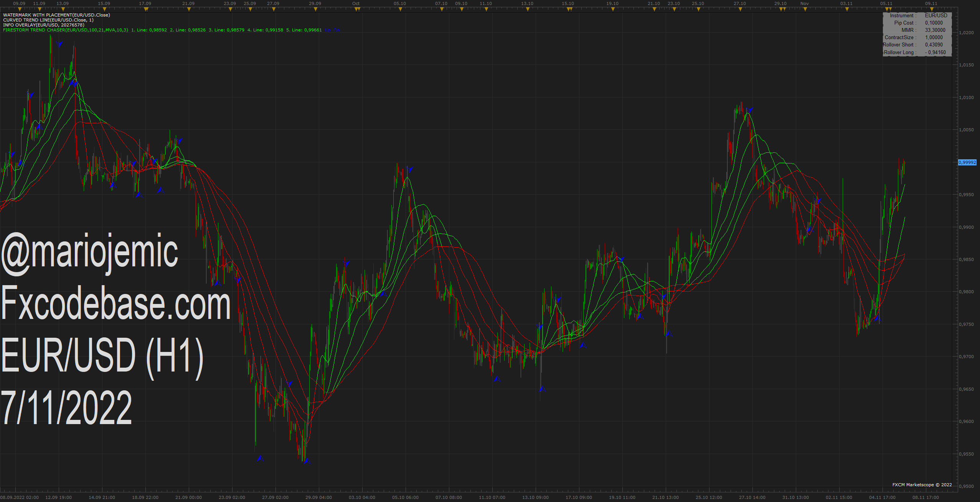Click the 0,9550 price axis label
Image resolution: width=980 pixels, height=502 pixels.
click(966, 454)
